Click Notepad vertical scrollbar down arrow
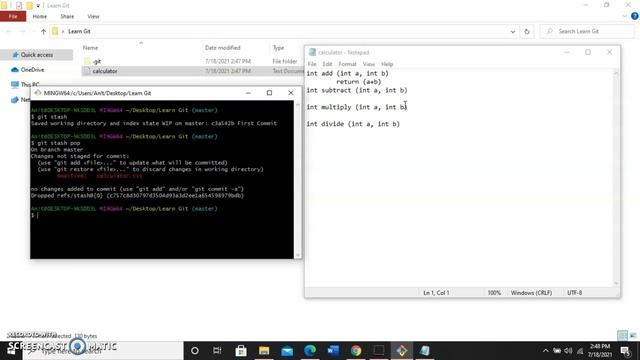The height and width of the screenshot is (360, 640). tap(616, 283)
